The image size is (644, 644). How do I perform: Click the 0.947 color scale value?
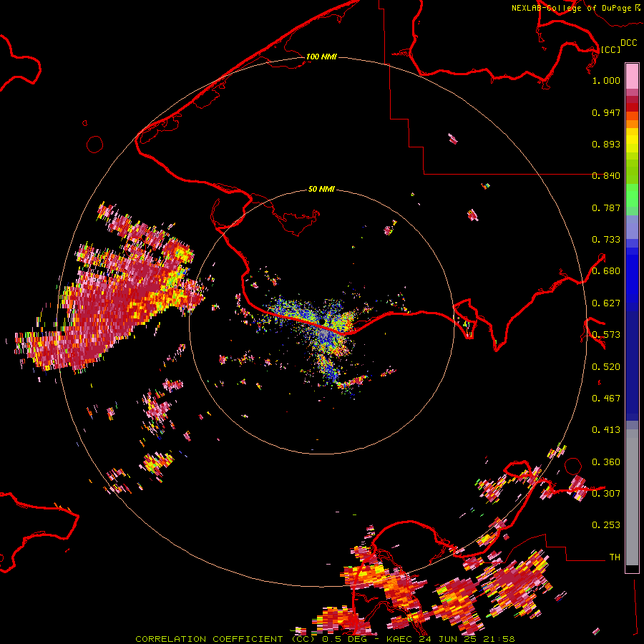point(606,112)
